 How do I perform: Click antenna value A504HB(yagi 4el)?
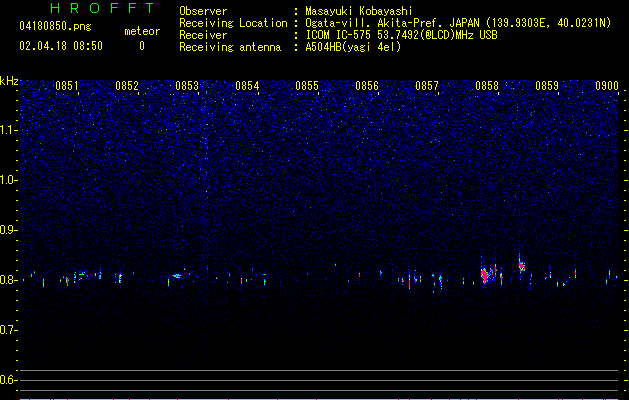point(353,47)
